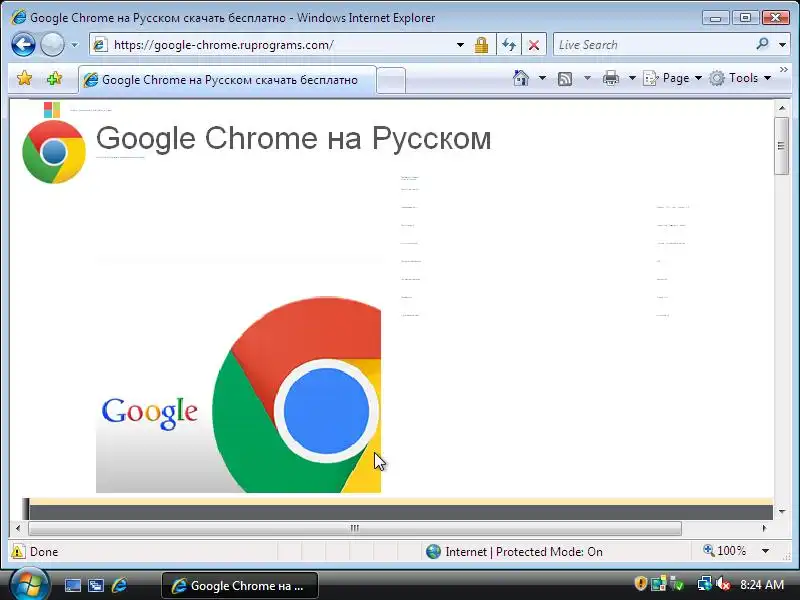Expand the address bar history dropdown
The image size is (800, 600).
tap(460, 45)
